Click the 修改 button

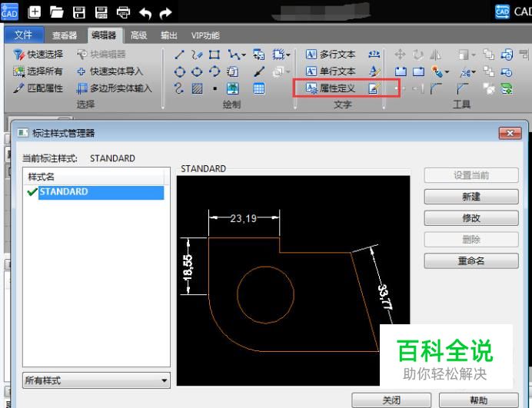tap(471, 218)
